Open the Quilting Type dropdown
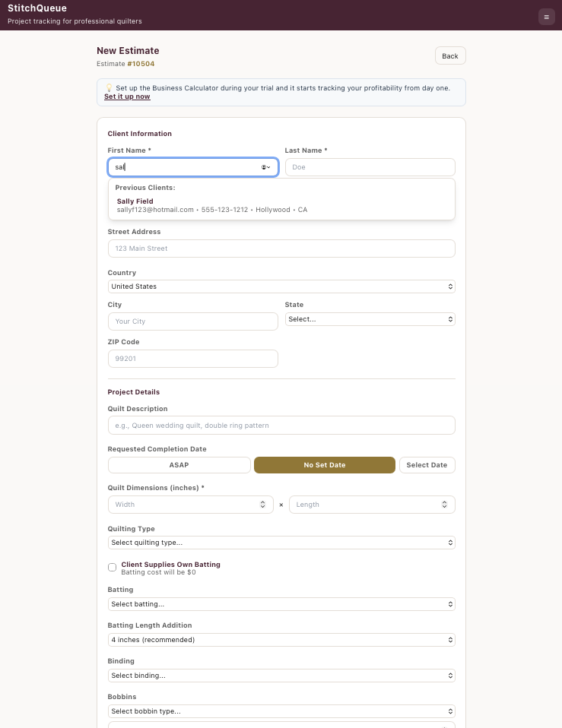Viewport: 562px width, 728px height. click(281, 543)
